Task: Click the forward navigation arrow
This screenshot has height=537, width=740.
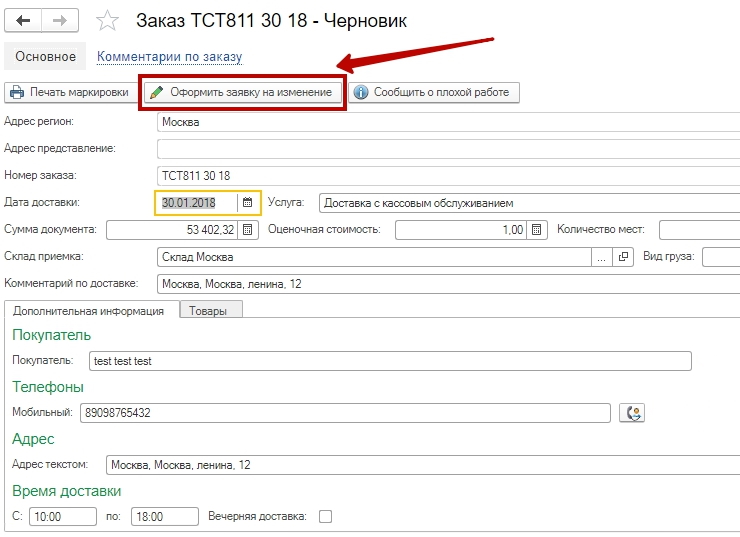Action: pos(61,20)
